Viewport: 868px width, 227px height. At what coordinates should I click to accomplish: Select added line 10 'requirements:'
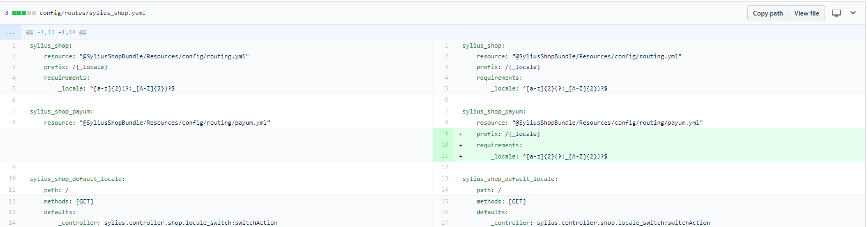click(499, 145)
